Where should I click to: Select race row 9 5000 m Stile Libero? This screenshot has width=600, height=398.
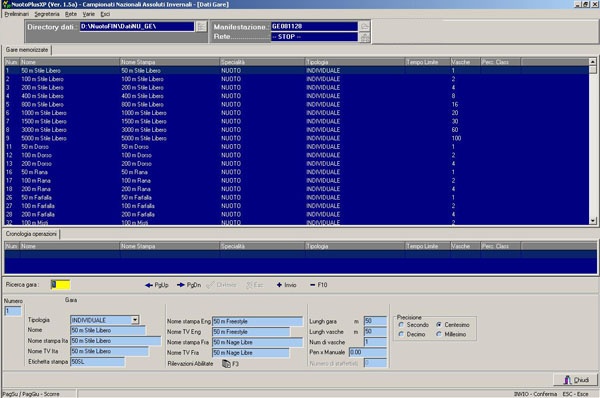pyautogui.click(x=297, y=138)
